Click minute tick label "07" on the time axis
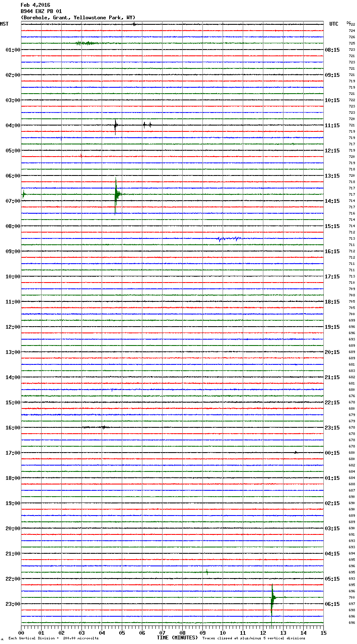This screenshot has height=644, width=357. (x=162, y=633)
